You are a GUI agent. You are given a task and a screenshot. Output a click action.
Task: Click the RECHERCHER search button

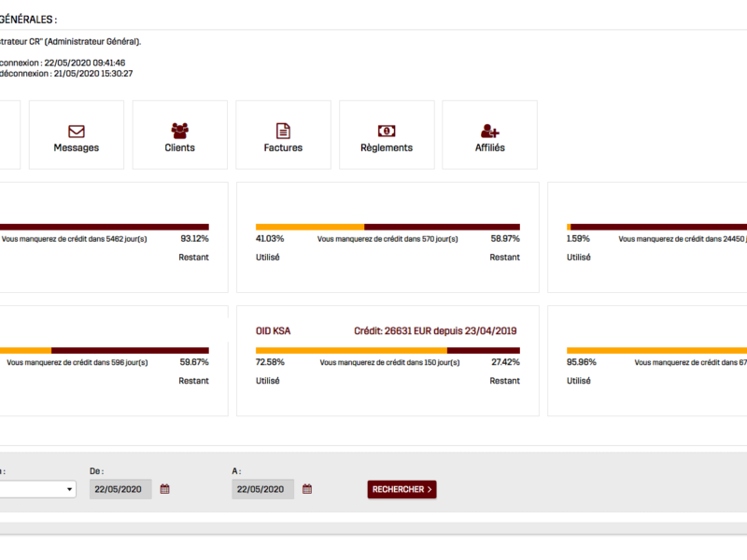click(x=402, y=489)
